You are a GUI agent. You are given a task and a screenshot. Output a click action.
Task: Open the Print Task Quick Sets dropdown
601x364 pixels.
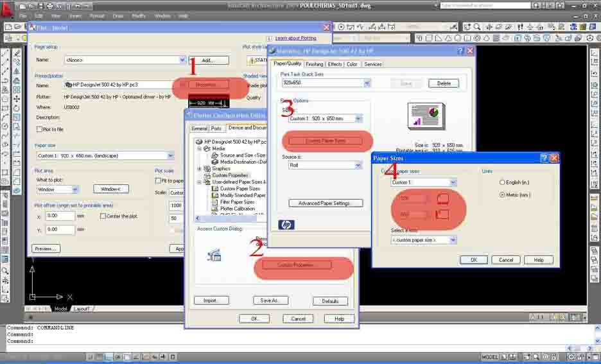click(367, 83)
